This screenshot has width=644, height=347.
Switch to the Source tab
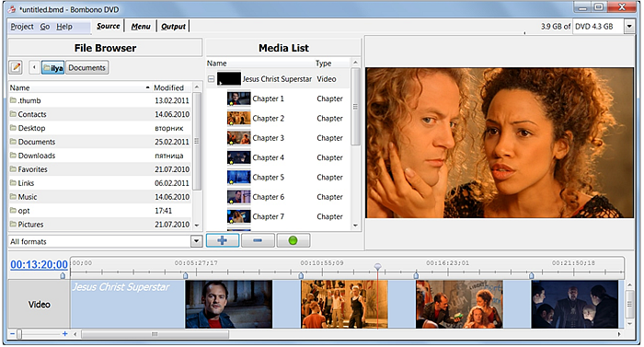coord(109,26)
